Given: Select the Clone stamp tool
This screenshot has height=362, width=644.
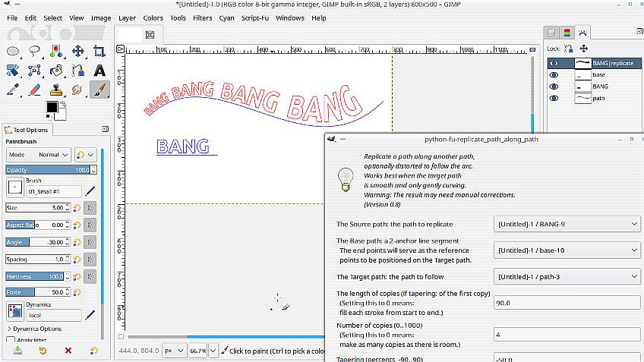Looking at the screenshot, I should 56,90.
